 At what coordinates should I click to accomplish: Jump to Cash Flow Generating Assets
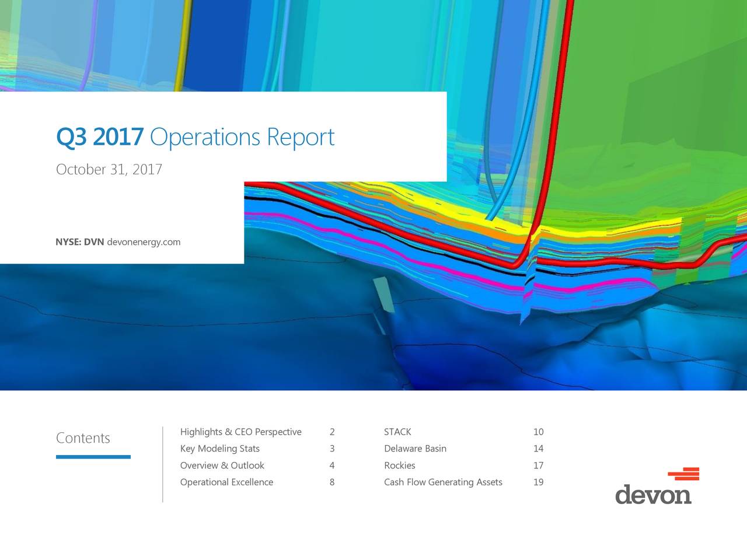(x=443, y=482)
